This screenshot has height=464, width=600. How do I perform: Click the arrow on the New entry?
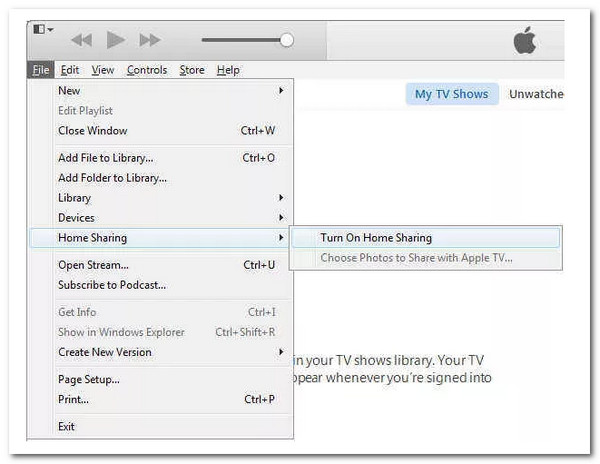[x=281, y=91]
